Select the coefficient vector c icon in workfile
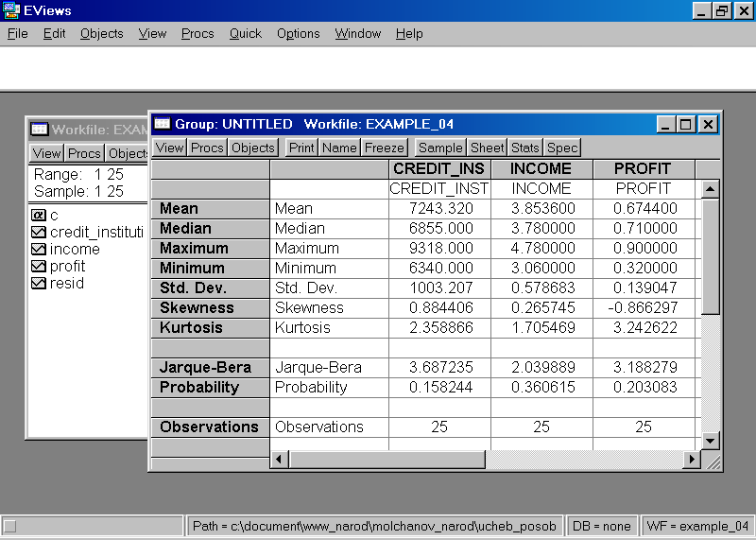 (38, 215)
